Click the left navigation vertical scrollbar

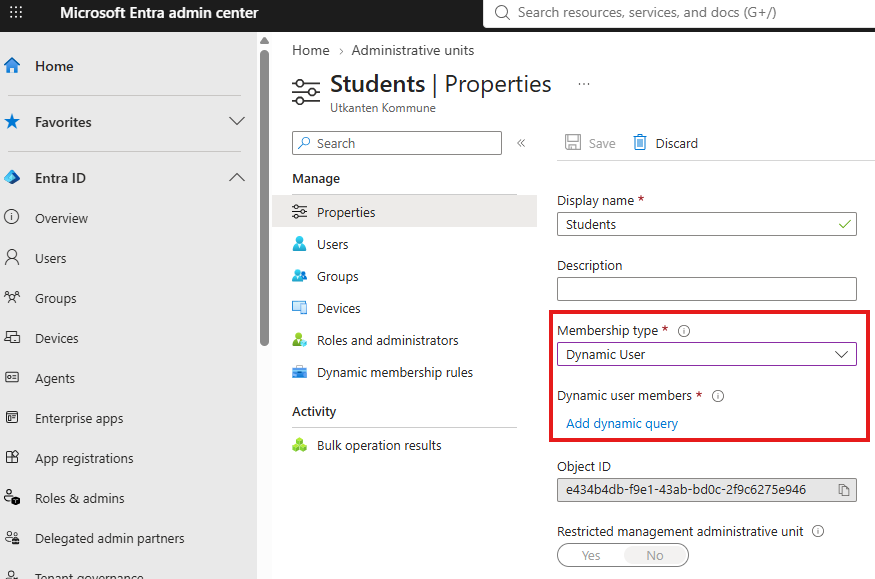265,198
